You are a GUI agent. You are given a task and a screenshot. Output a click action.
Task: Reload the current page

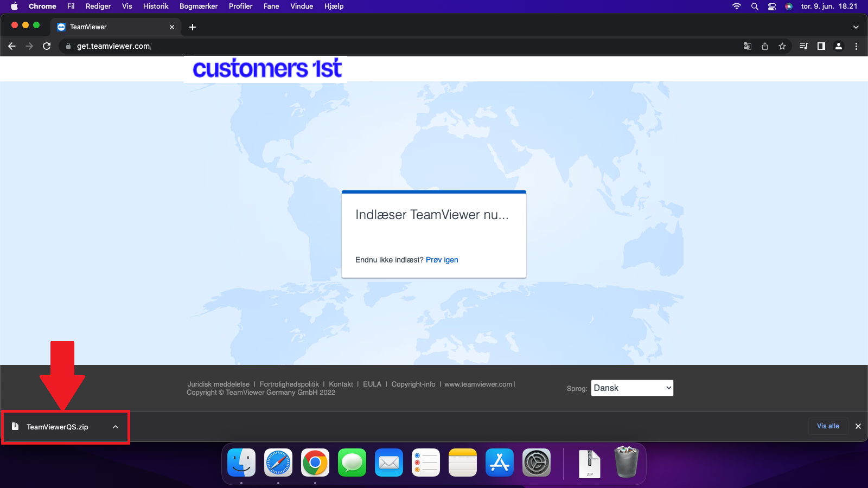[x=47, y=46]
